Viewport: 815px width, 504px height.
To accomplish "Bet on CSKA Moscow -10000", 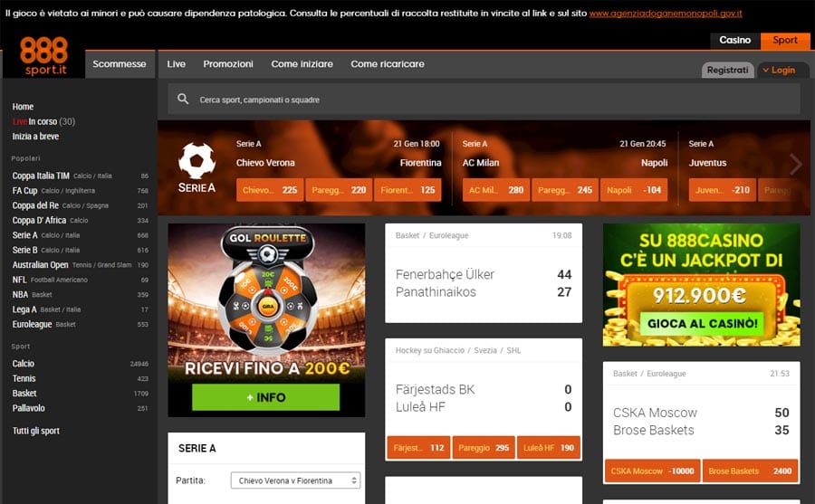I will click(652, 471).
